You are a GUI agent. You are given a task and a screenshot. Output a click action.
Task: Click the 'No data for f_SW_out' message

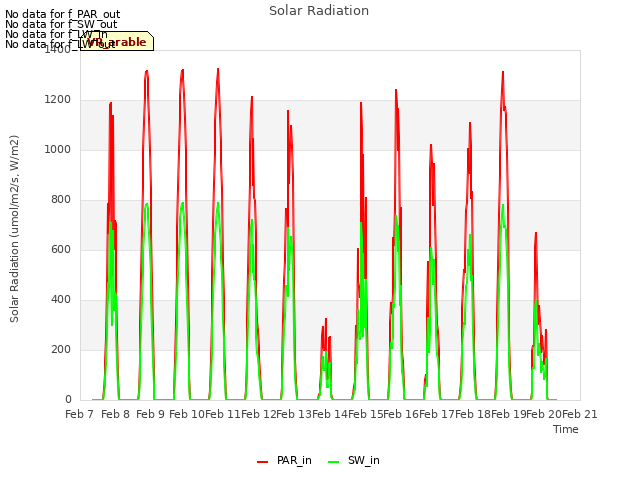(61, 24)
